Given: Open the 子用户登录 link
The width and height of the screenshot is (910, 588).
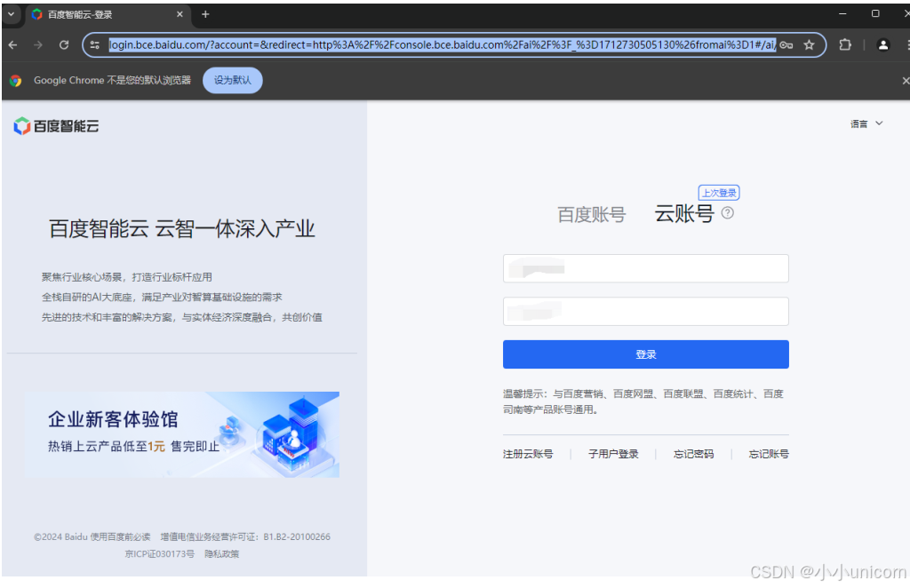Looking at the screenshot, I should pos(613,454).
